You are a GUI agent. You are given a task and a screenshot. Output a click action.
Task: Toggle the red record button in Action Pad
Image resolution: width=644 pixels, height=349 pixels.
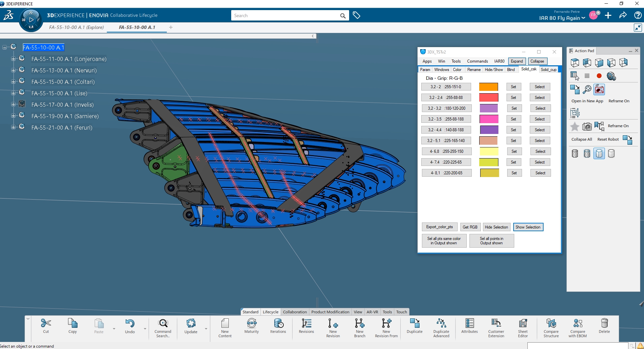(x=599, y=76)
